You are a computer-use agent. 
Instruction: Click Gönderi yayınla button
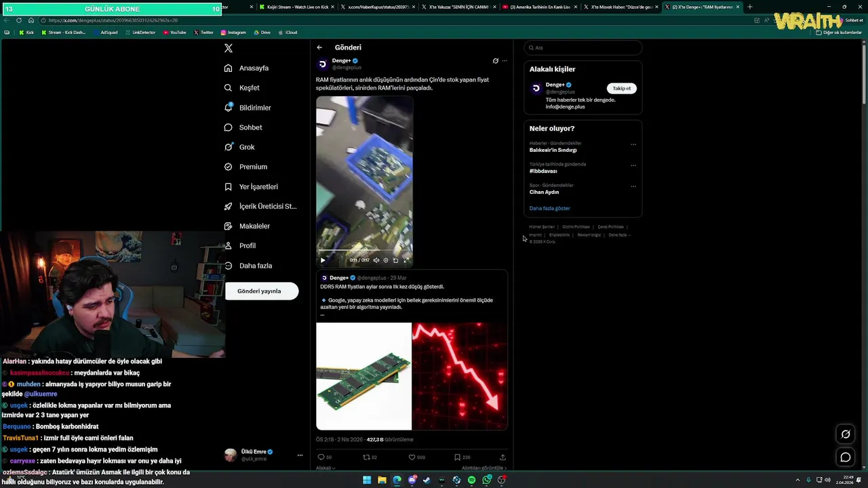tap(262, 291)
